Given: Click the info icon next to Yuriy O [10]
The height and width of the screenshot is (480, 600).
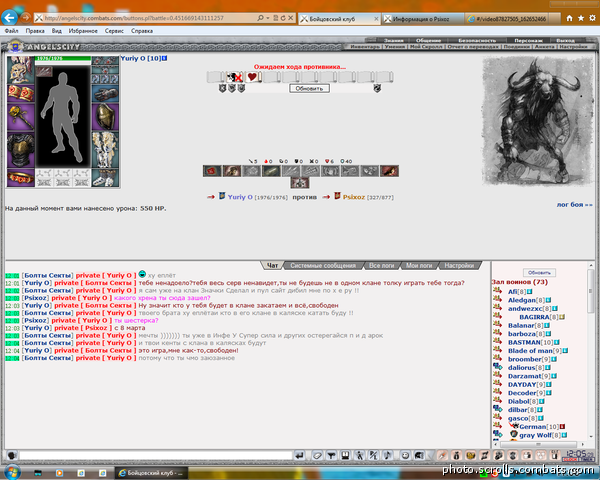Looking at the screenshot, I should (x=165, y=58).
